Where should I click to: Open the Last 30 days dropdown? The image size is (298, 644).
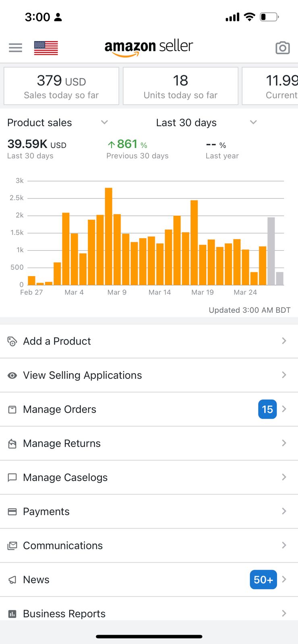coord(253,122)
